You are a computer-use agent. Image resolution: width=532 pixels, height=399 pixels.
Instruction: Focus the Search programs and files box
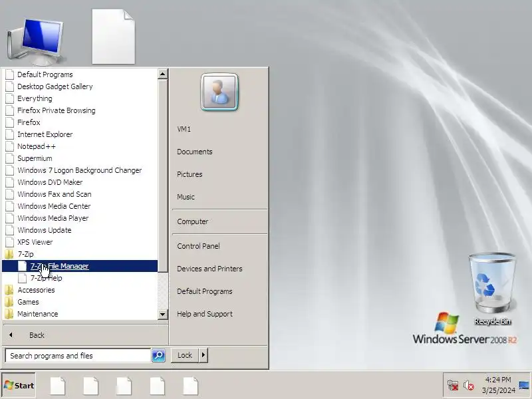click(x=78, y=356)
